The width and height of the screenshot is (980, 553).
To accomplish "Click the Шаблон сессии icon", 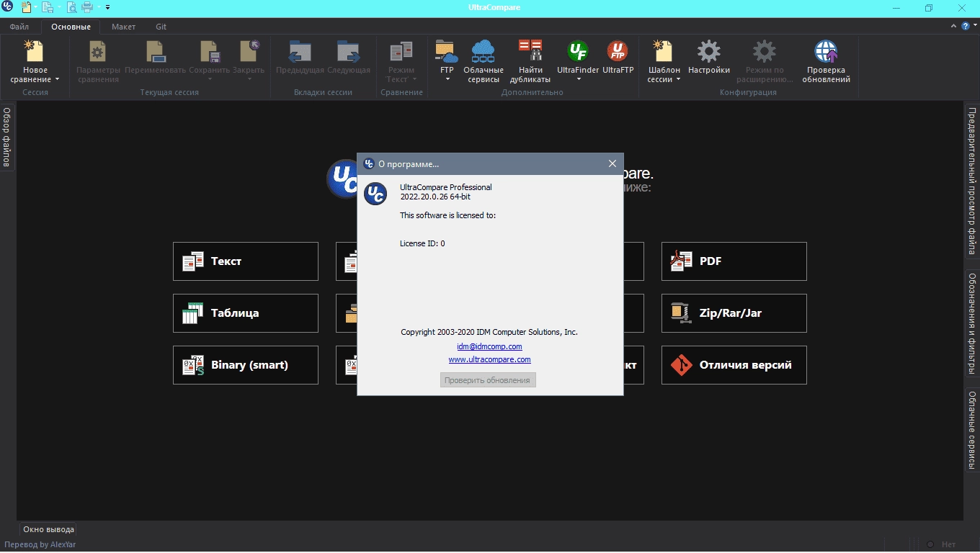I will (664, 51).
